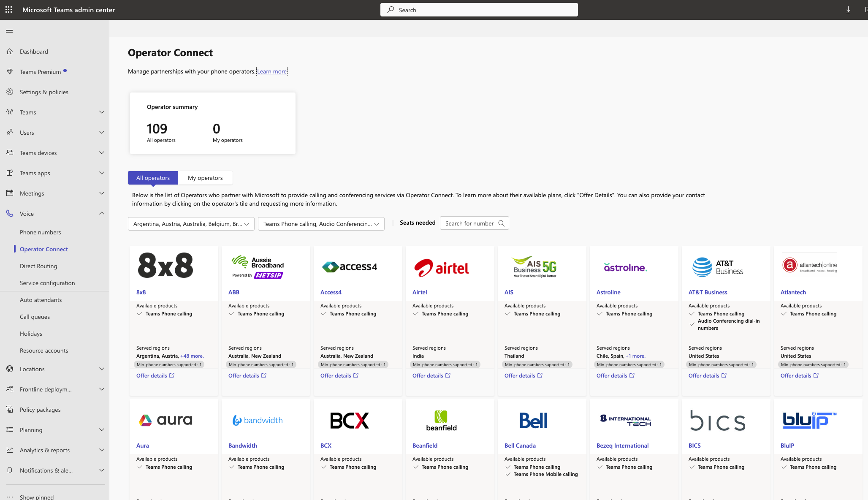Click the Dashboard home icon
Image resolution: width=868 pixels, height=500 pixels.
[10, 52]
